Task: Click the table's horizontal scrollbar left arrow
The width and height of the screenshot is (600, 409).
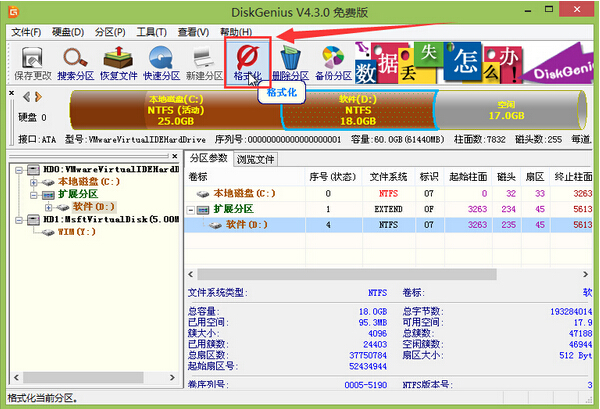Action: pos(191,274)
